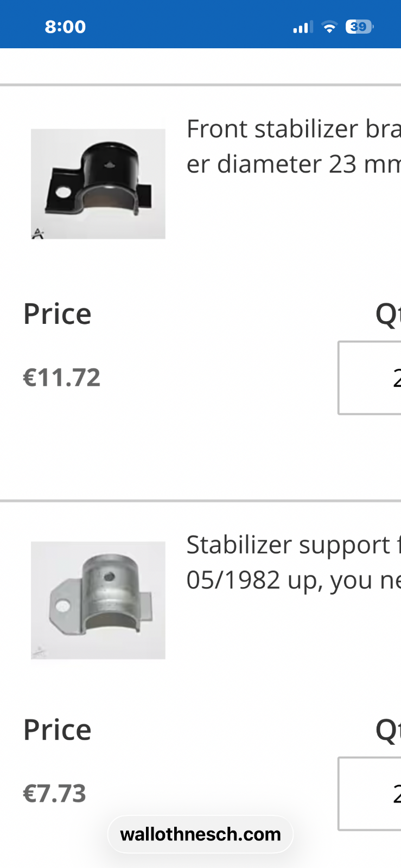Tap the 'er diameter 23 mm' description line
The image size is (401, 868).
click(x=294, y=164)
